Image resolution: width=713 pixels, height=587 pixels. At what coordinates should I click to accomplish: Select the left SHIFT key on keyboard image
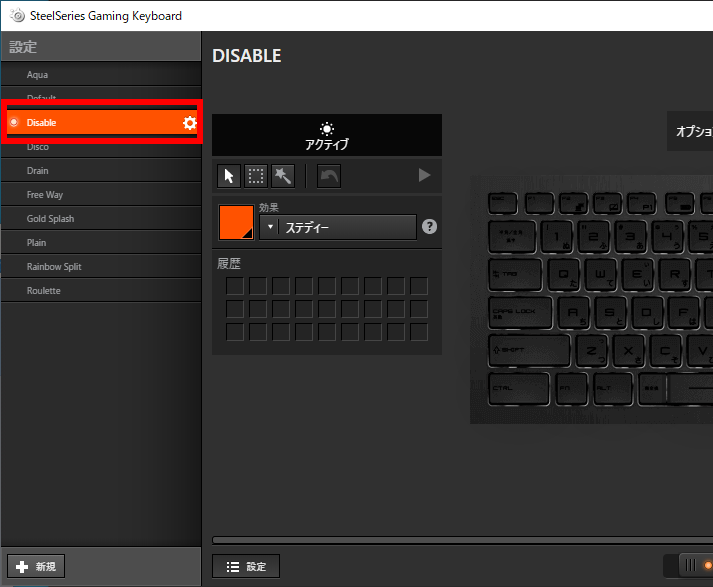tap(529, 351)
